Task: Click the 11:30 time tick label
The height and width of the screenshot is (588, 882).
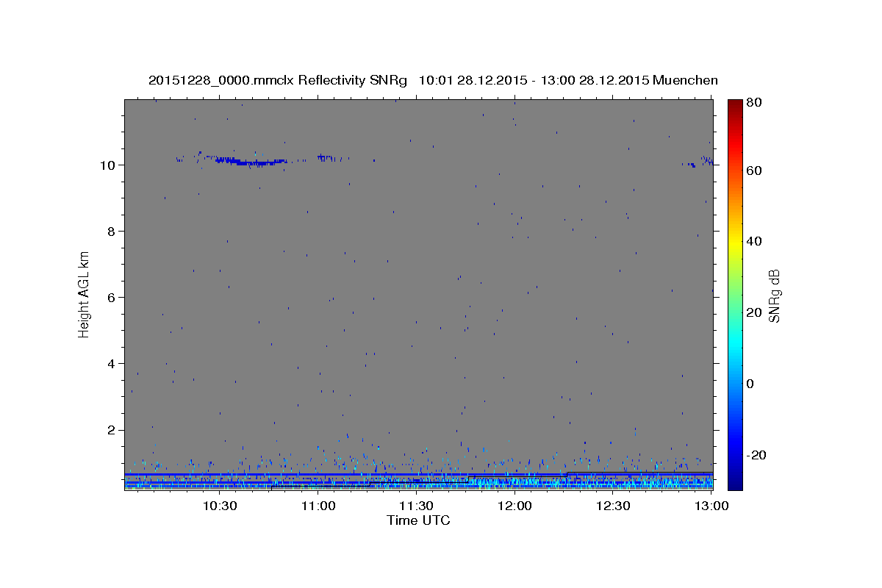Action: (416, 506)
